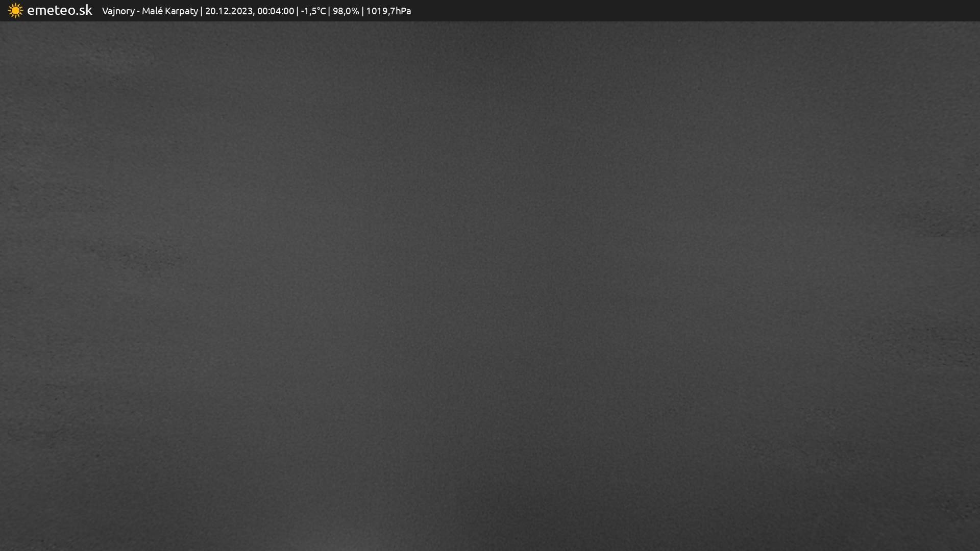Click the separator before the date
This screenshot has width=980, height=551.
202,11
